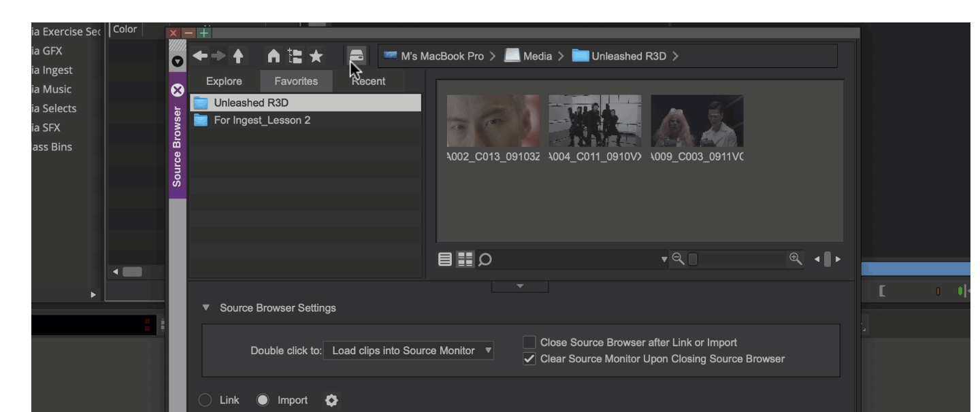980x412 pixels.
Task: Select the Music bin in the sidebar
Action: [52, 89]
